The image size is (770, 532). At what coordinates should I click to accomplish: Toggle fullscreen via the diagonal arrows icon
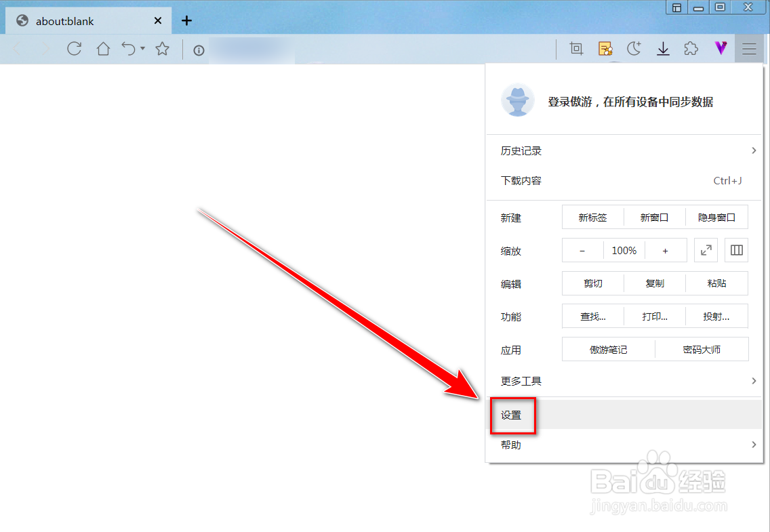tap(706, 250)
